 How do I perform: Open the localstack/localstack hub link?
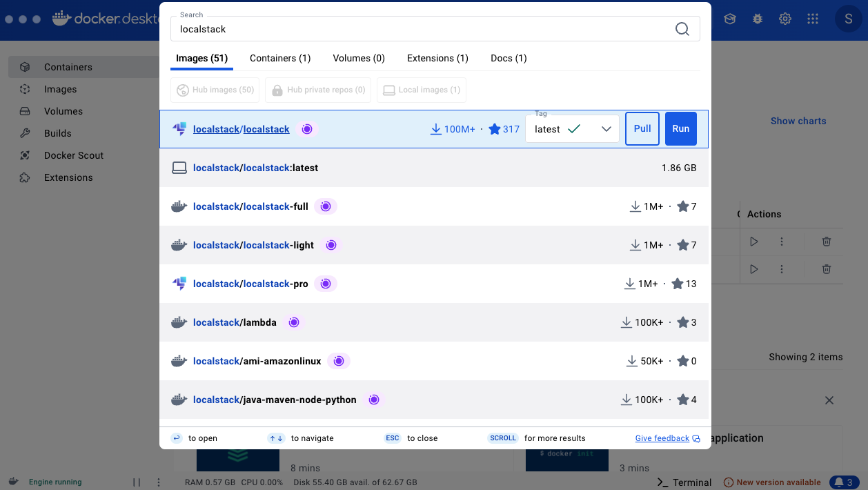241,129
